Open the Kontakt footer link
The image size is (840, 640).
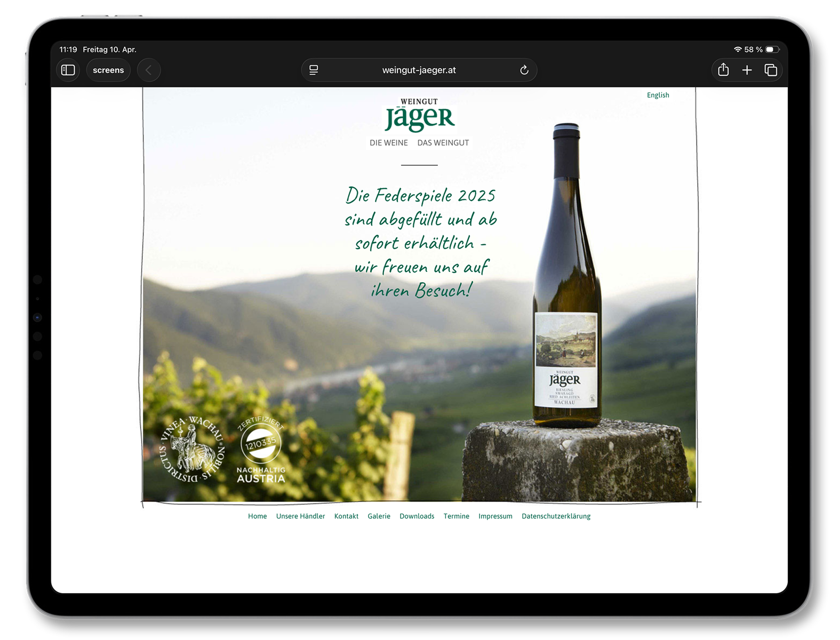pyautogui.click(x=346, y=516)
